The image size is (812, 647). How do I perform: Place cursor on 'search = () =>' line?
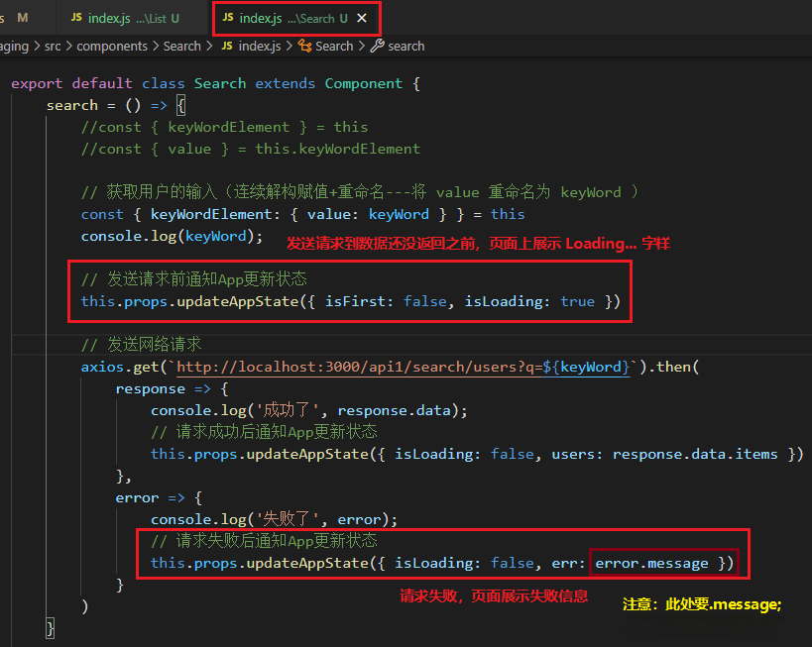coord(115,106)
